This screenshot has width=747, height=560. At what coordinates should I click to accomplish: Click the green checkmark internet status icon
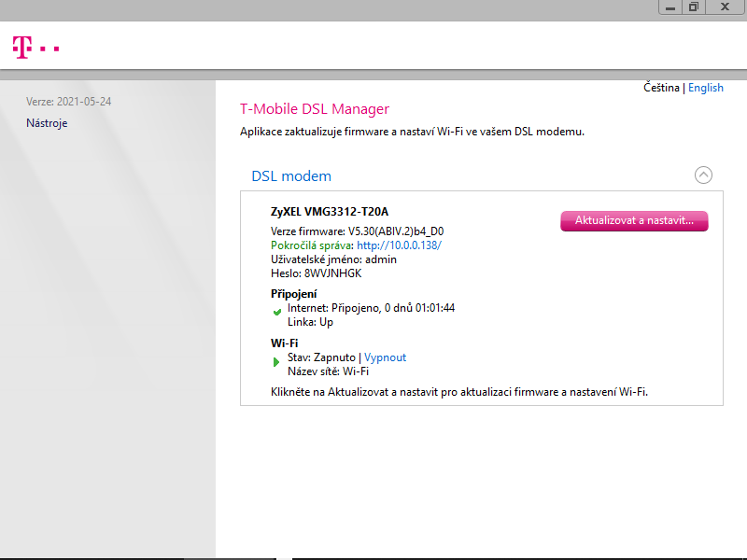(276, 313)
